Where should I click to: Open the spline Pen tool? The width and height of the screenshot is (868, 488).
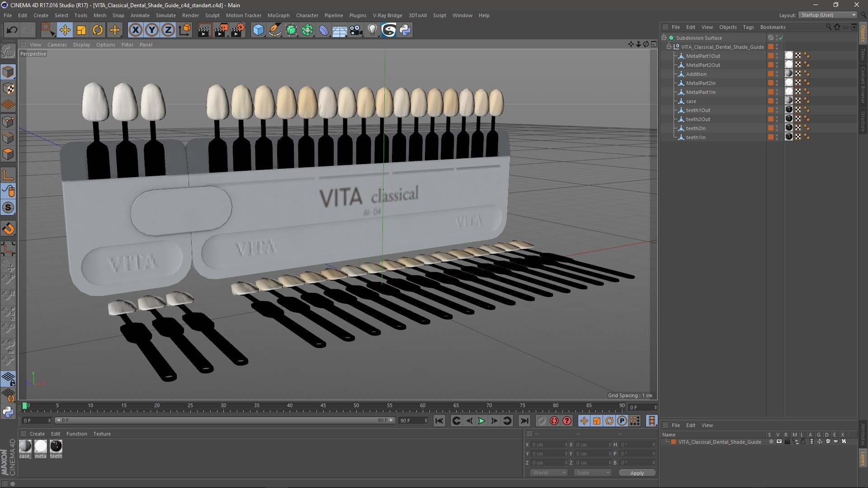[x=274, y=30]
